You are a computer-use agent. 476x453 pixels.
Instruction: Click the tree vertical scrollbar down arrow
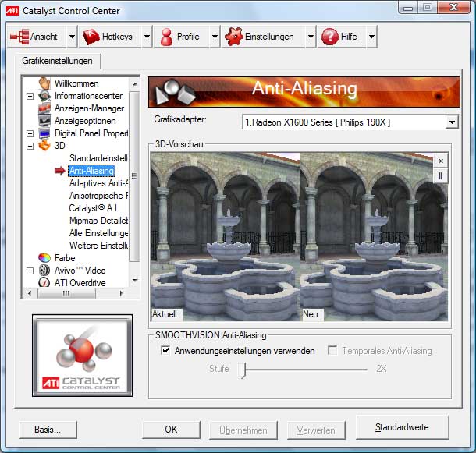135,281
